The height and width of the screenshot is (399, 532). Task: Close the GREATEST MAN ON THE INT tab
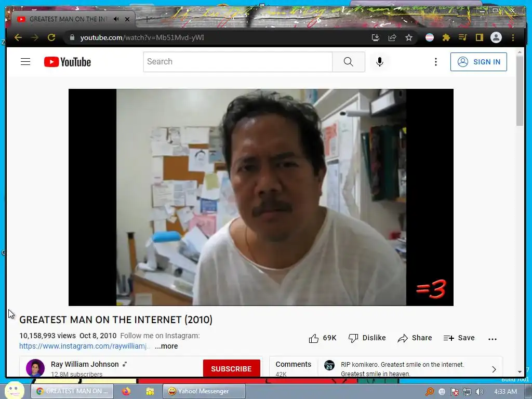pyautogui.click(x=127, y=19)
